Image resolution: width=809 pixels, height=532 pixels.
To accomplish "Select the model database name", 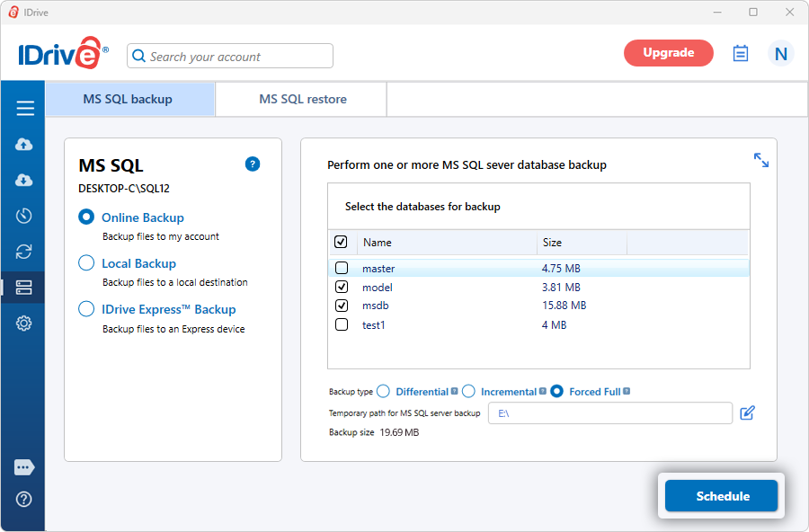I will coord(378,288).
